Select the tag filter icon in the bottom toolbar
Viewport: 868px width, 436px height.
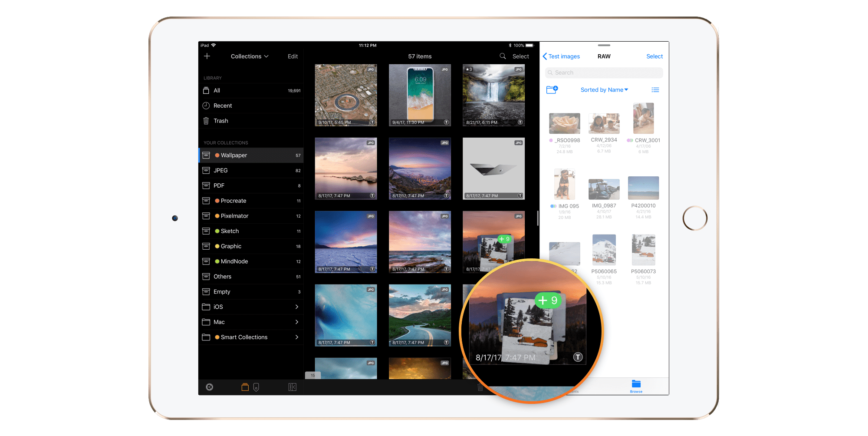point(256,386)
